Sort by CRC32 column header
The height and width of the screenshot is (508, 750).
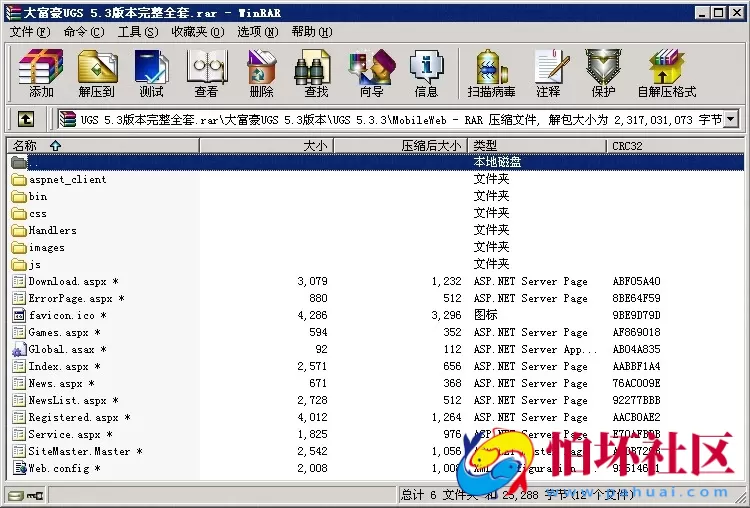[x=675, y=145]
